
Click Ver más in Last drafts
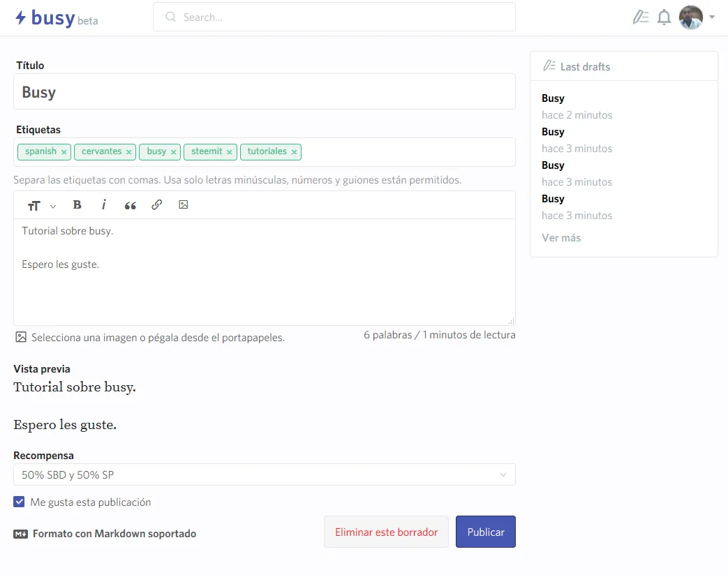[561, 238]
